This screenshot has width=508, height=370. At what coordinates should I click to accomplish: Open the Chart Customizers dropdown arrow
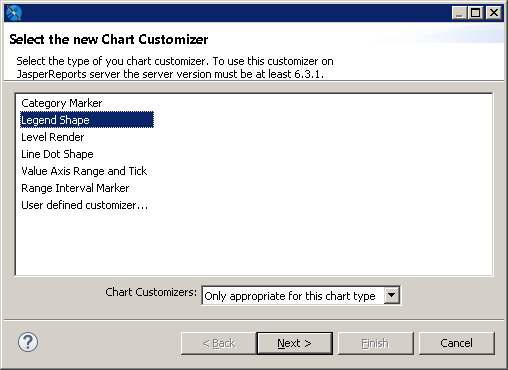point(392,295)
